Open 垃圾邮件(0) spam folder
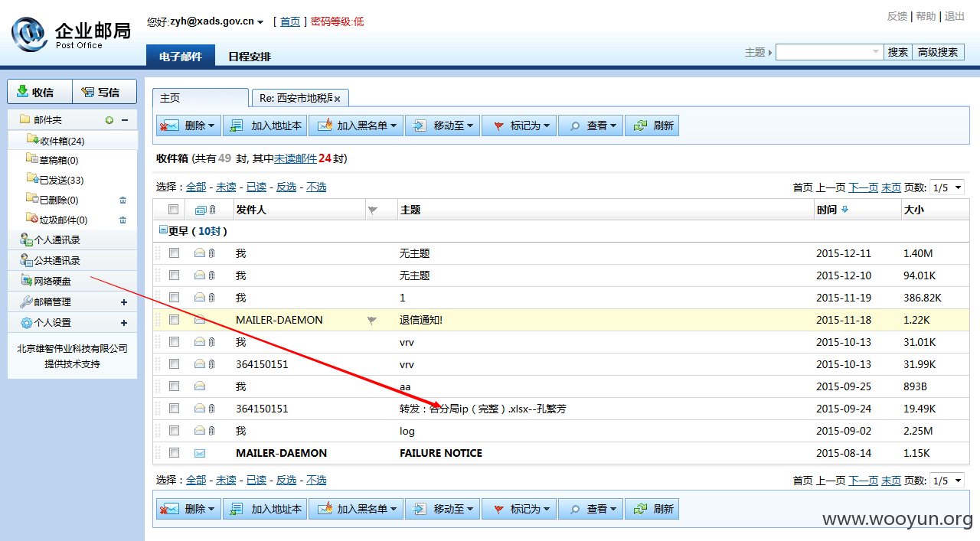The width and height of the screenshot is (980, 541). point(64,220)
